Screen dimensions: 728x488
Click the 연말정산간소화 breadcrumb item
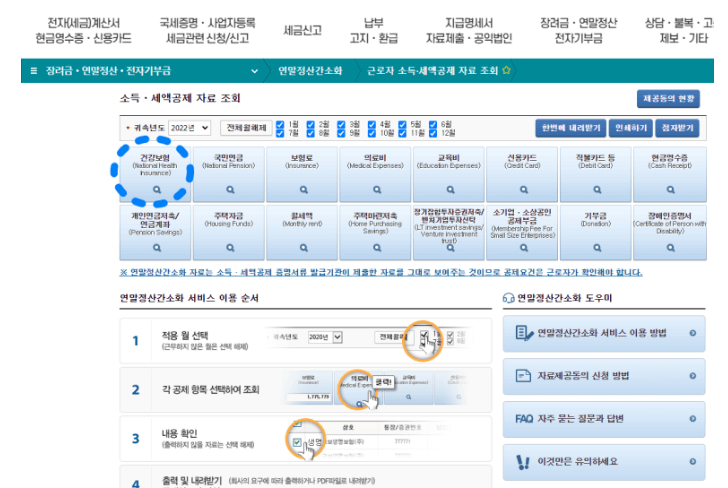pyautogui.click(x=310, y=71)
